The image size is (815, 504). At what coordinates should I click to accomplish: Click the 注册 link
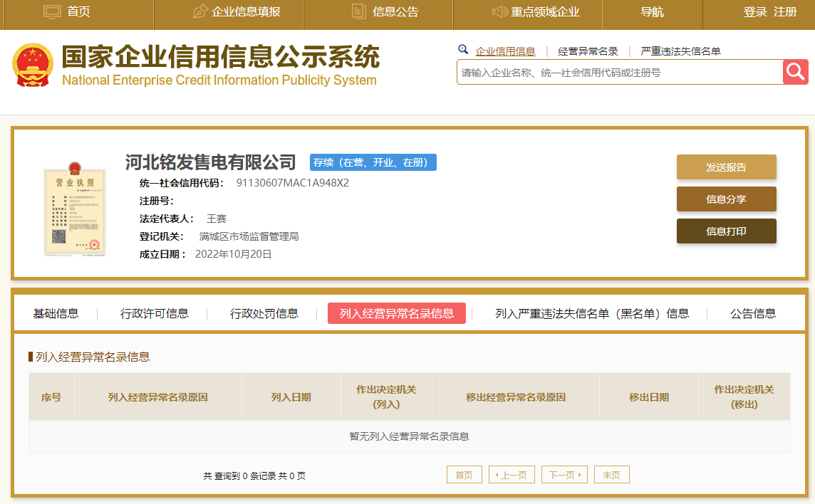(x=785, y=12)
